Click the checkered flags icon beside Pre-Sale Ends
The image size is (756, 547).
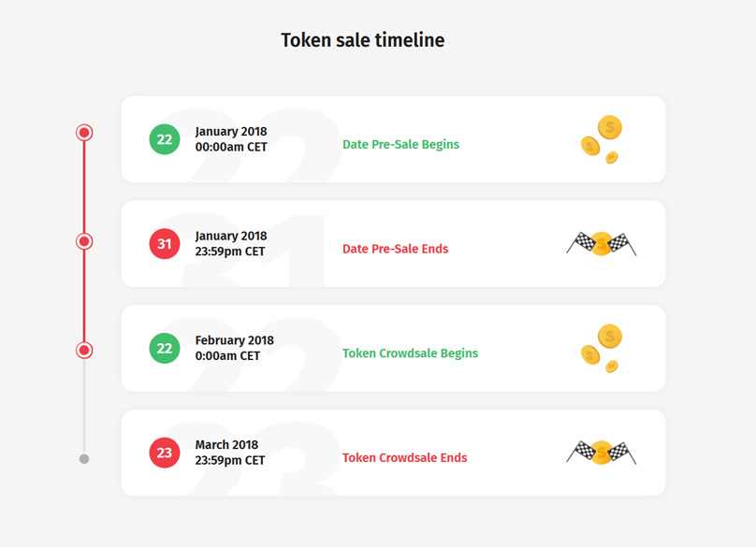pyautogui.click(x=602, y=244)
